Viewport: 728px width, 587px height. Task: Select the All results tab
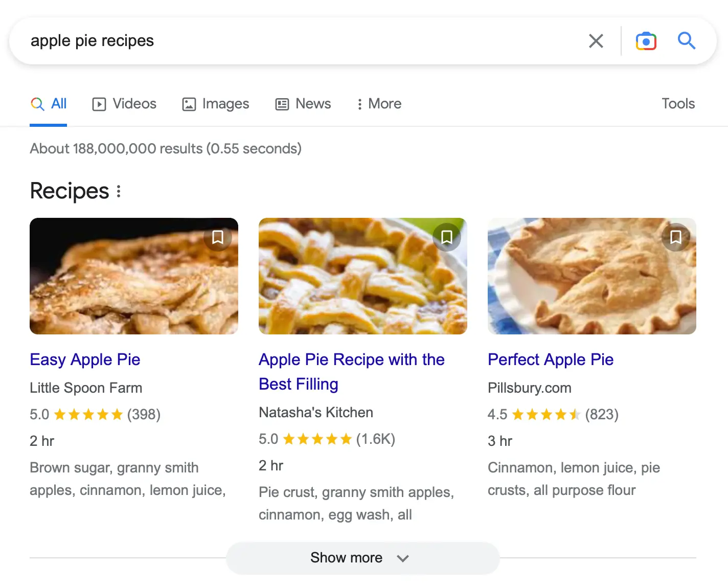tap(49, 104)
